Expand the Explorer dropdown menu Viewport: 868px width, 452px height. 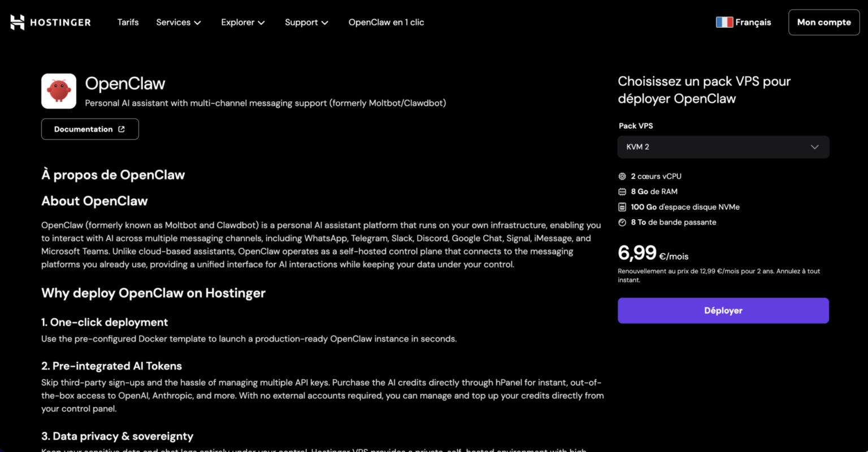coord(243,23)
